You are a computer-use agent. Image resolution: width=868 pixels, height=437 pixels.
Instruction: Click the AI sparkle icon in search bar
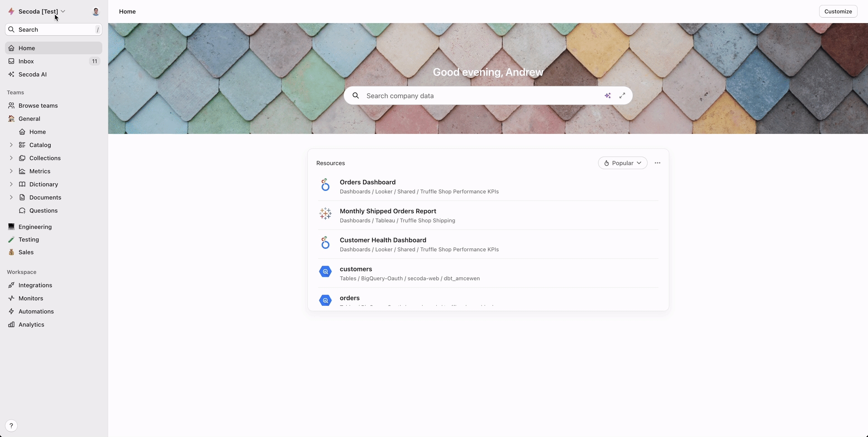pyautogui.click(x=607, y=95)
